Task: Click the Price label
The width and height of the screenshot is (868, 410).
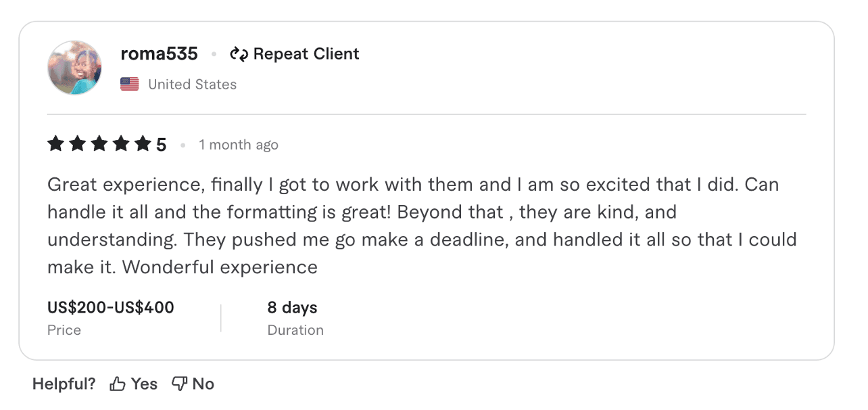Action: click(x=64, y=330)
